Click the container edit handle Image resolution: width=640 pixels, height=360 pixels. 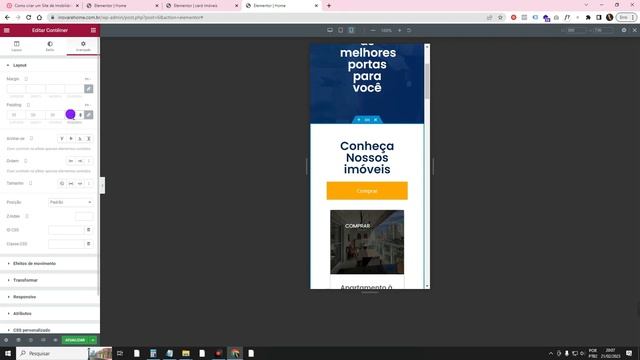point(367,120)
